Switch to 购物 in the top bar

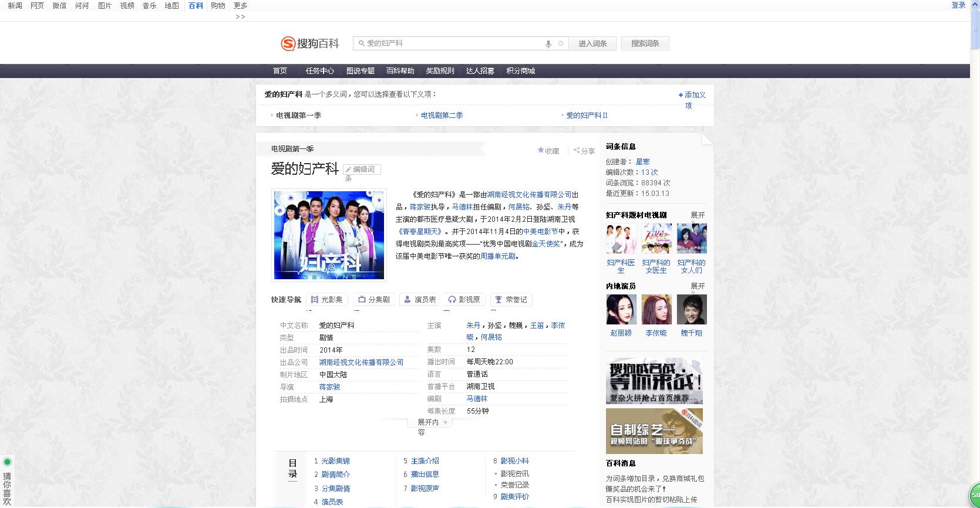(218, 5)
